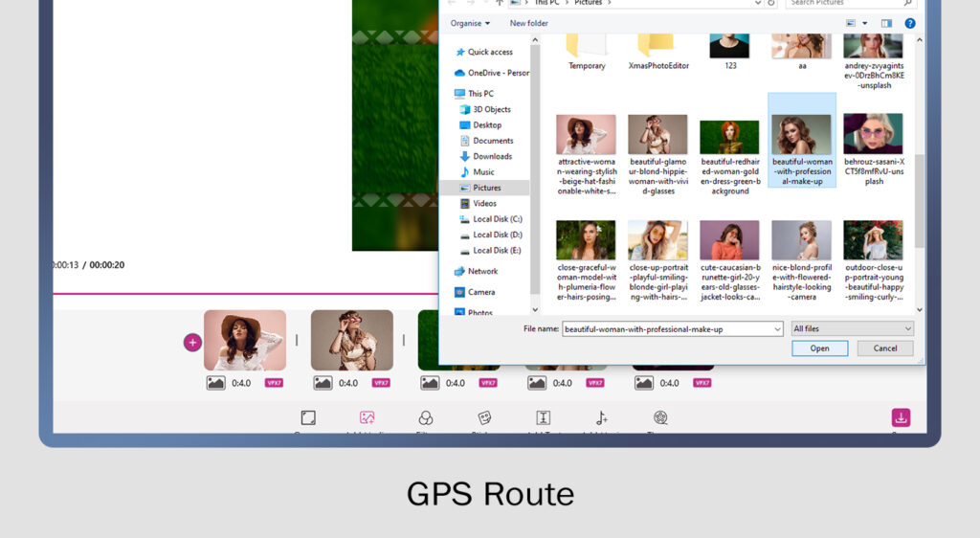This screenshot has width=980, height=538.
Task: Click the film reel Theme icon
Action: point(660,417)
